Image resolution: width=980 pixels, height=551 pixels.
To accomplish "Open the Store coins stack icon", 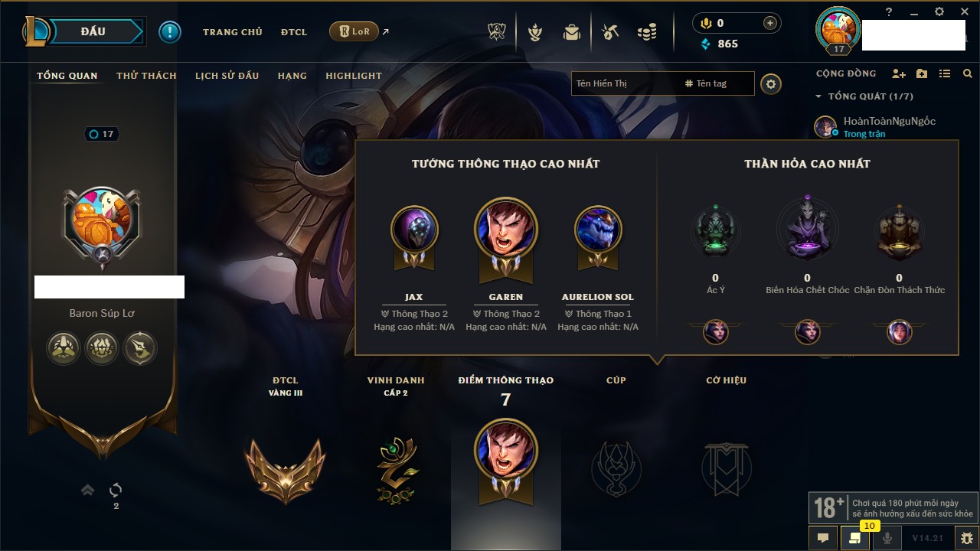I will (x=647, y=32).
